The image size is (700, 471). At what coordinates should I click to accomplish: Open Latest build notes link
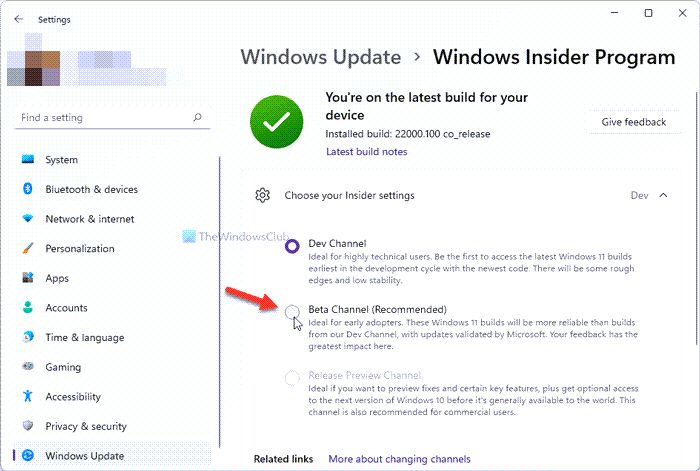(367, 151)
